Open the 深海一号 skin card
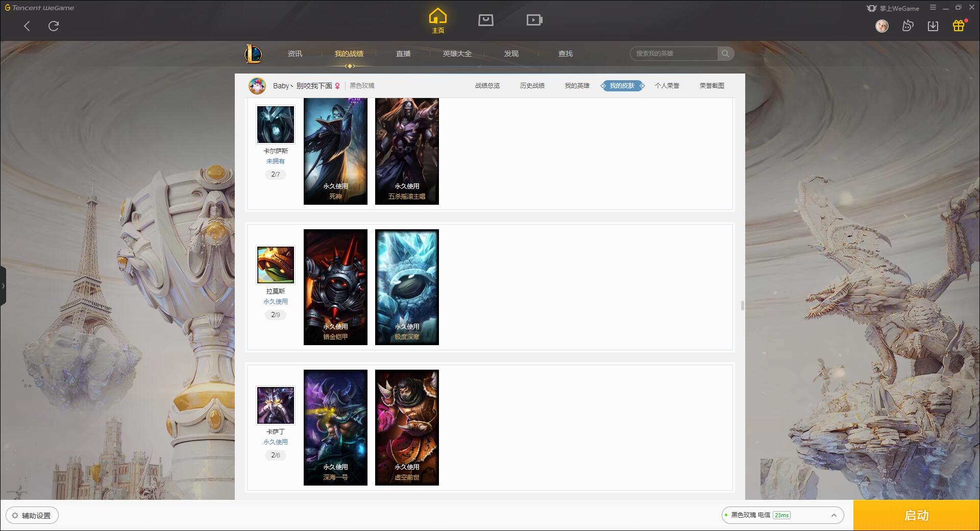This screenshot has height=531, width=980. click(335, 427)
